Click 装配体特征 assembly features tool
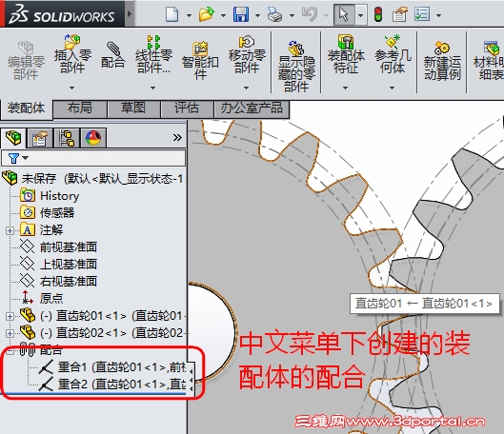504x434 pixels. click(346, 54)
